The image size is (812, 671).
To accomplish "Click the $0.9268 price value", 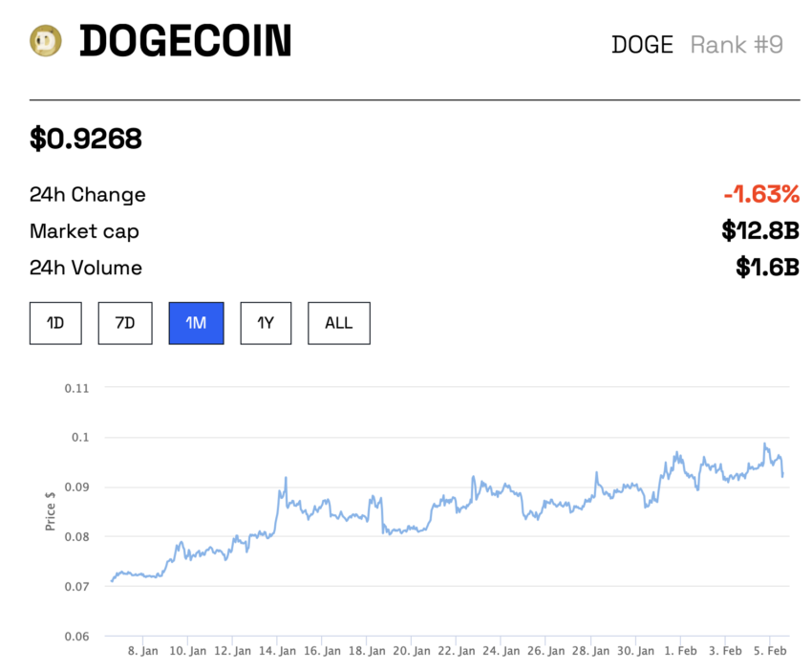I will [x=85, y=139].
